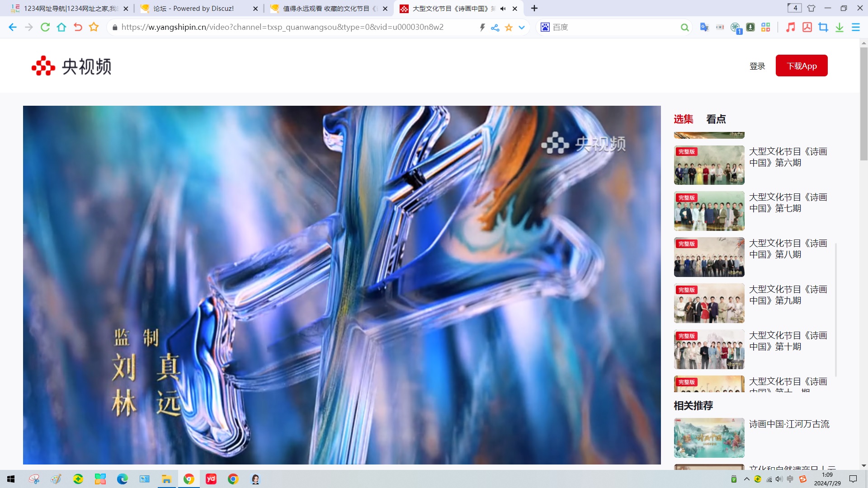Open 诗画中国 第八期 episode title
This screenshot has width=868, height=488.
pyautogui.click(x=788, y=249)
